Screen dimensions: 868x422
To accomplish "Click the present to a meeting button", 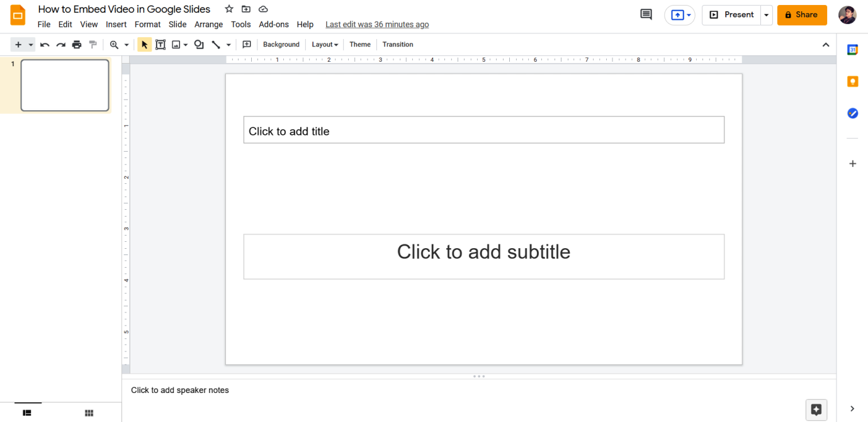I will pos(680,15).
